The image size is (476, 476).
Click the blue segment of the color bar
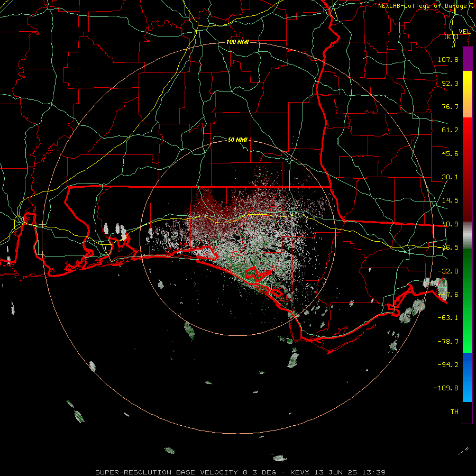click(467, 377)
